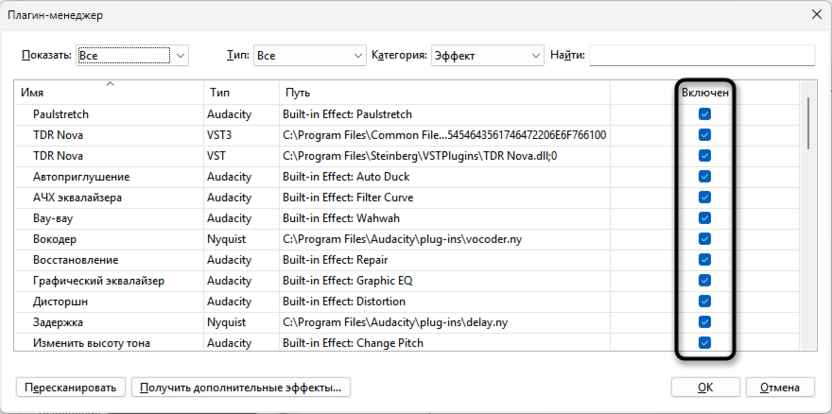Toggle Графический эквалайзер enabled checkbox
This screenshot has height=414, width=832.
(704, 280)
